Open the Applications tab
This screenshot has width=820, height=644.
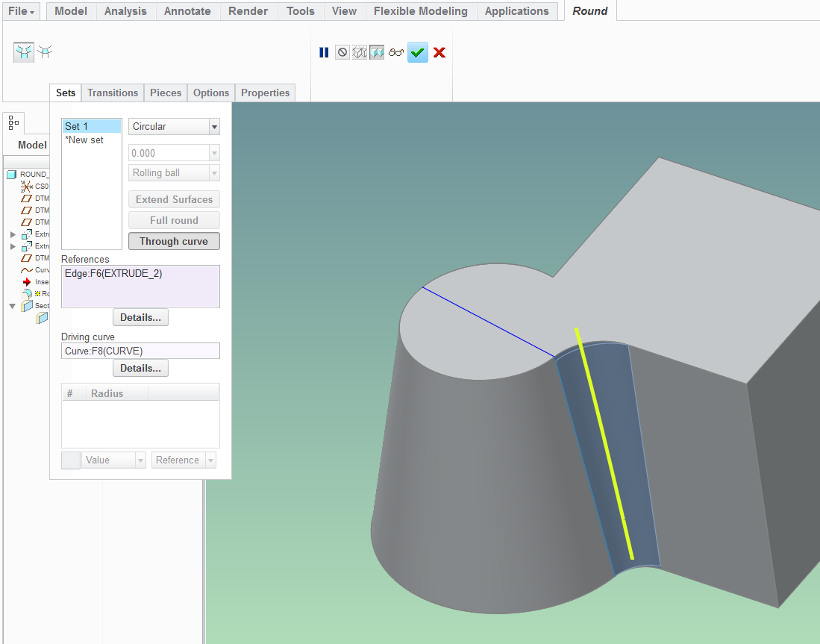tap(516, 11)
